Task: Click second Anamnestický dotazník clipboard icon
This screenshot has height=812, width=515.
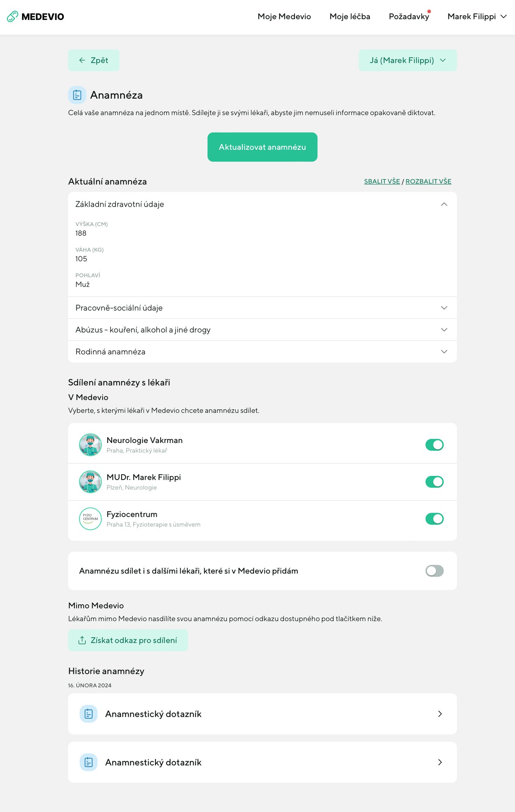Action: click(88, 762)
